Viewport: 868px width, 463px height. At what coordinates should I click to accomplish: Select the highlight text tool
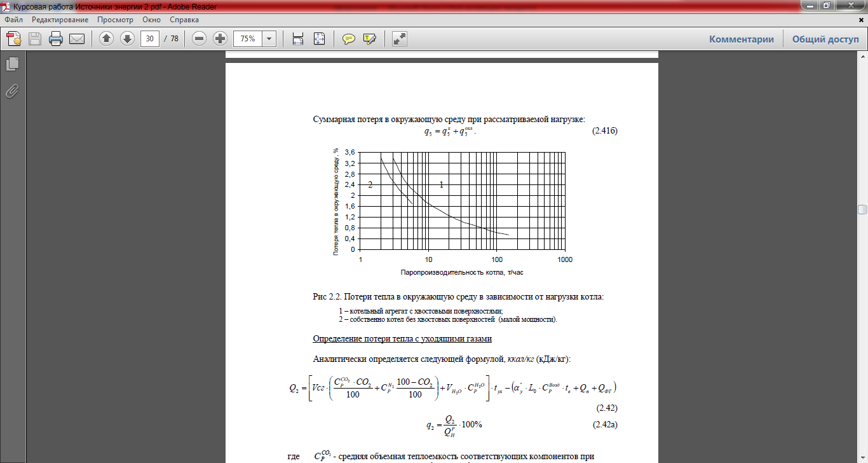click(370, 39)
